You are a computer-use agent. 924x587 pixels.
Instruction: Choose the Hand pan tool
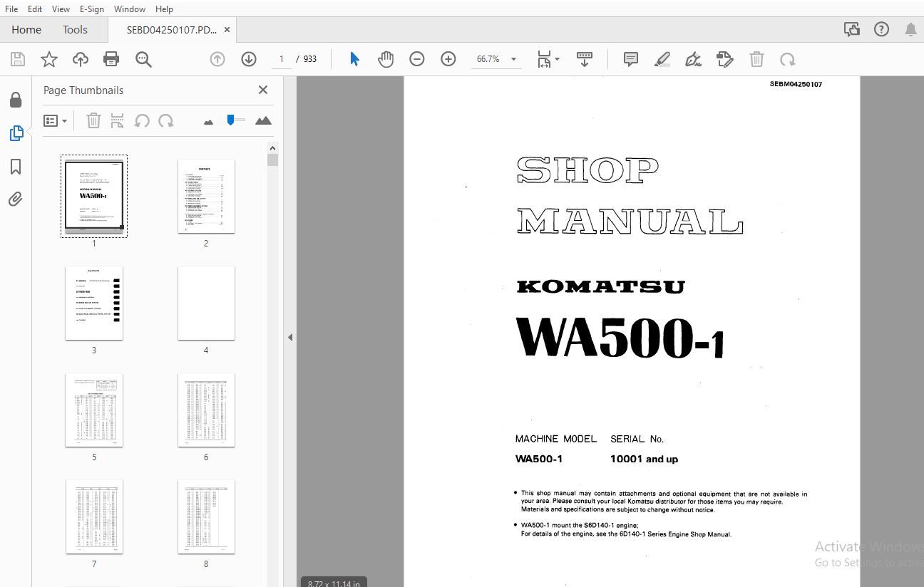[386, 59]
